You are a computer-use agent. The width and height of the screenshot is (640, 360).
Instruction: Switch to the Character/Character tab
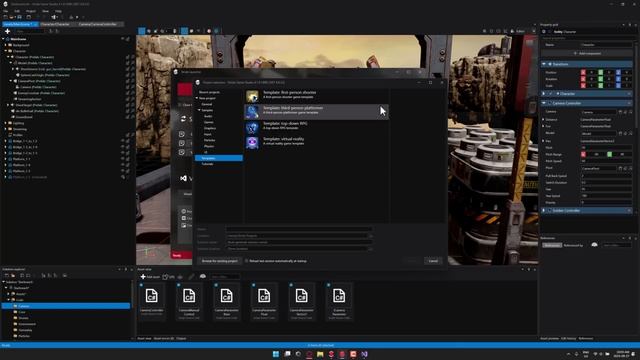coord(55,24)
